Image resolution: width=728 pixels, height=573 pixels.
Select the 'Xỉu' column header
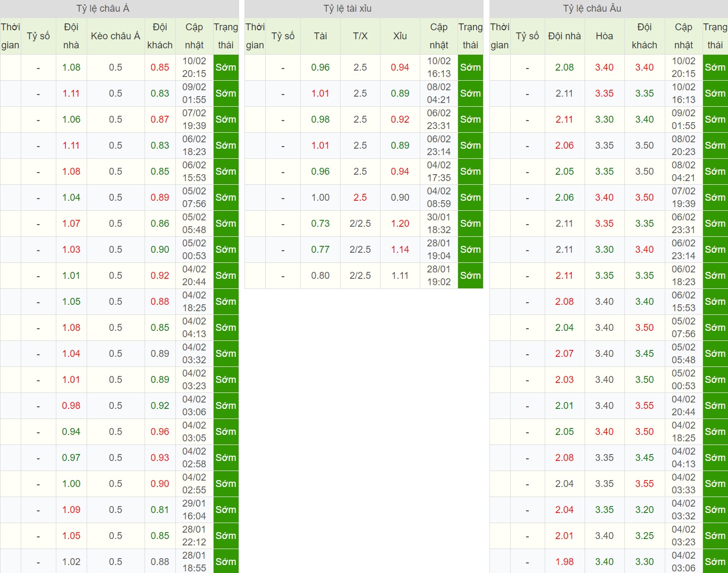(x=400, y=36)
